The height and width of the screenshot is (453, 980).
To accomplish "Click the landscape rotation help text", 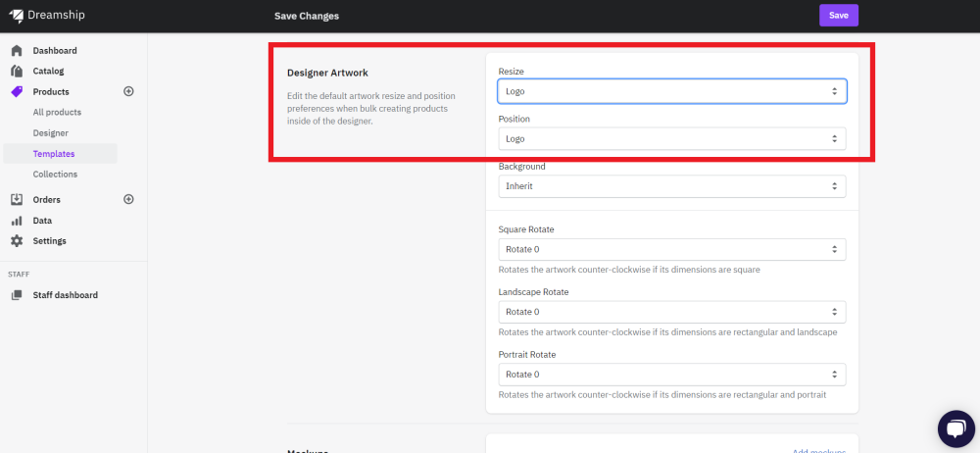I will pyautogui.click(x=667, y=332).
